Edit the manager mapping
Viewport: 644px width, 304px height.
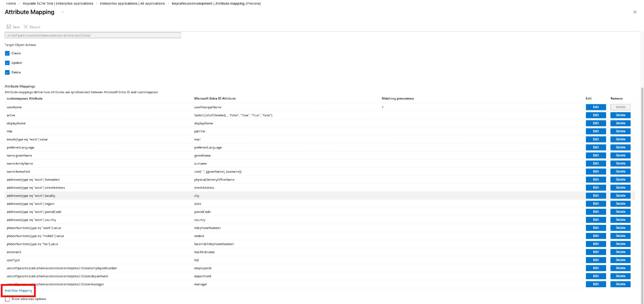point(596,284)
